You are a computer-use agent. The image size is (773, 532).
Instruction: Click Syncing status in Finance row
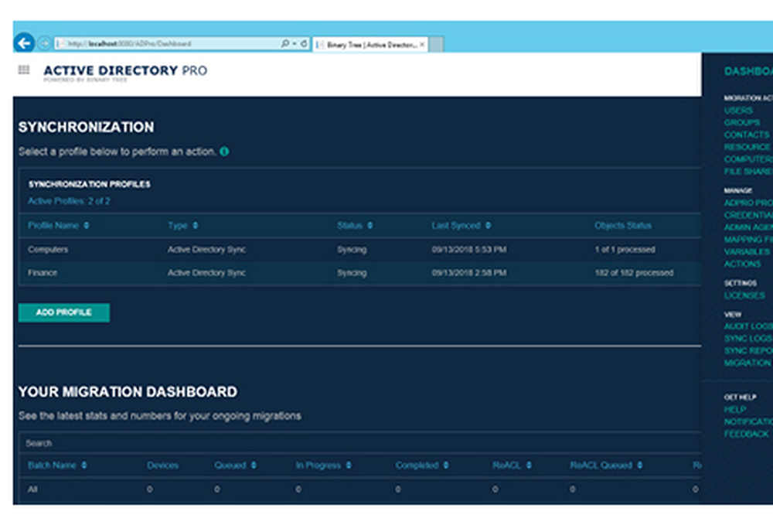point(352,273)
